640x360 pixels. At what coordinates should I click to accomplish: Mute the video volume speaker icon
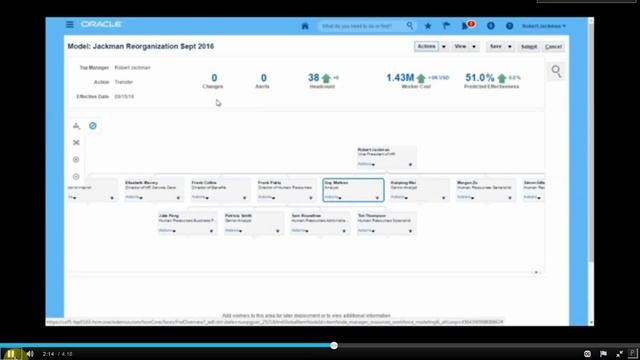30,354
